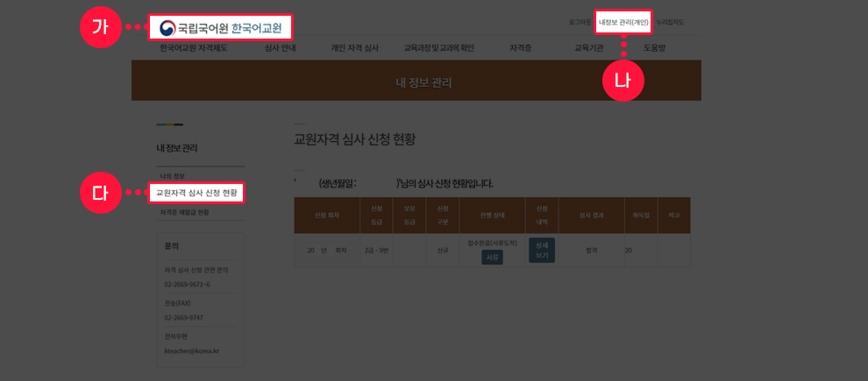Click the 국립국어원 한국어교원 logo
The image size is (868, 381).
(x=220, y=27)
